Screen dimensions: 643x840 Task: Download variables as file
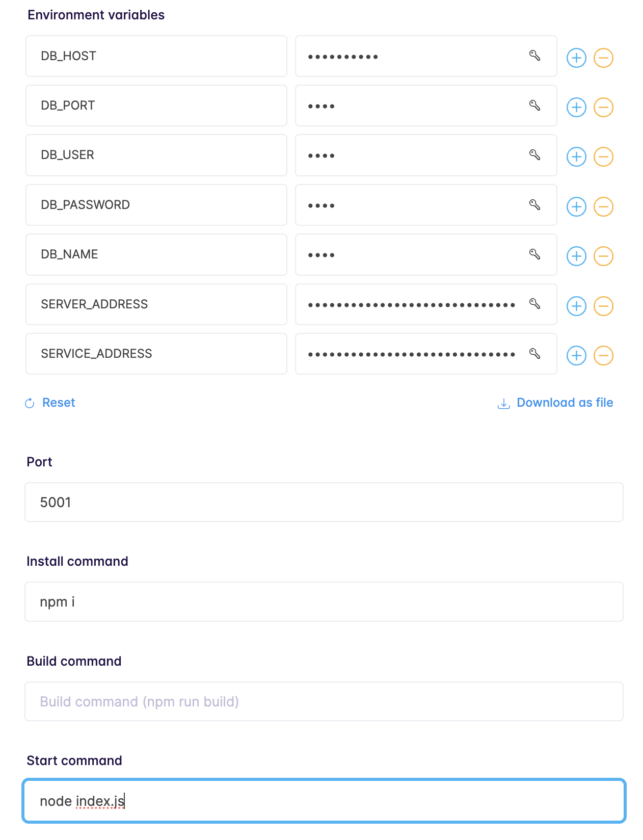point(555,403)
